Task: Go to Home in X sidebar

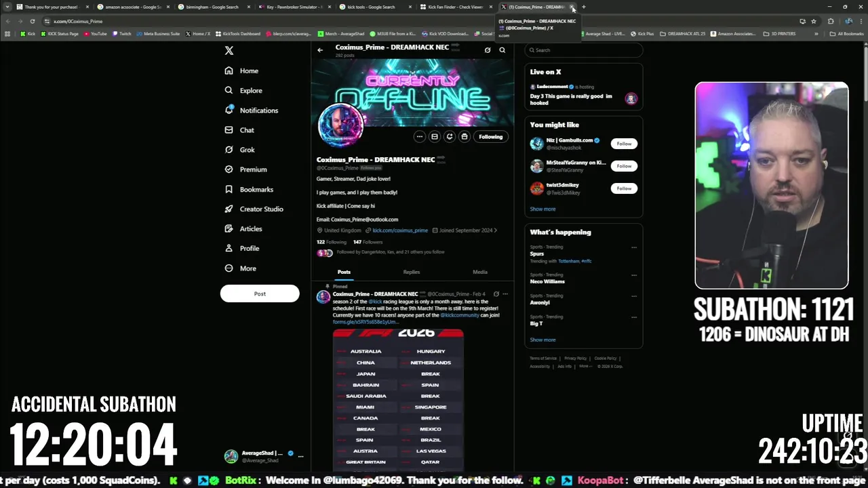Action: click(x=241, y=70)
